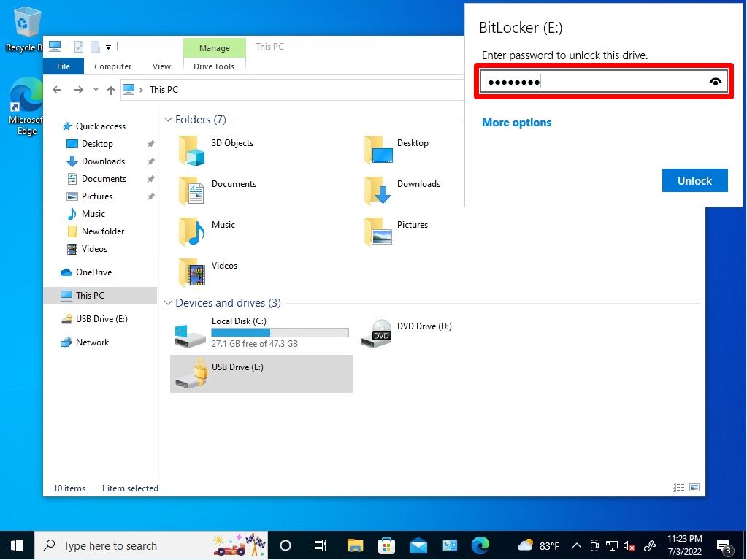The image size is (747, 560).
Task: Open recent locations dropdown arrow
Action: (96, 90)
